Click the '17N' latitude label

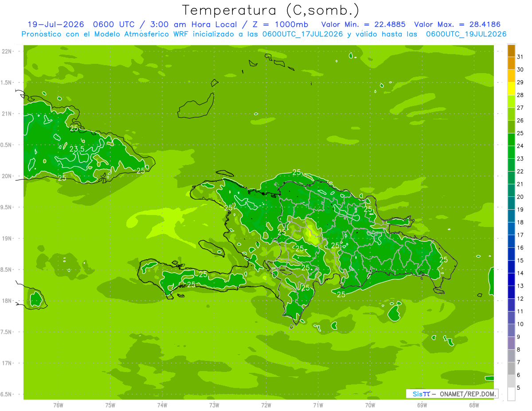(7, 364)
